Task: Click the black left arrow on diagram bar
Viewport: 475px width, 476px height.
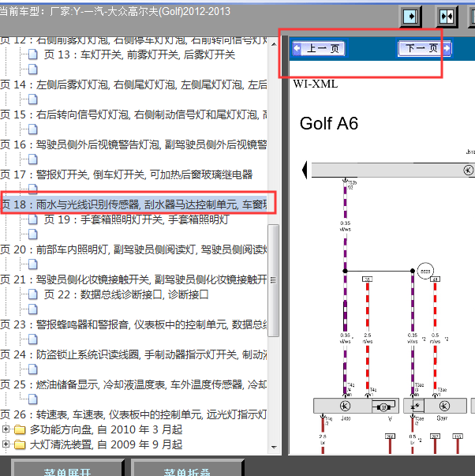Action: click(305, 170)
